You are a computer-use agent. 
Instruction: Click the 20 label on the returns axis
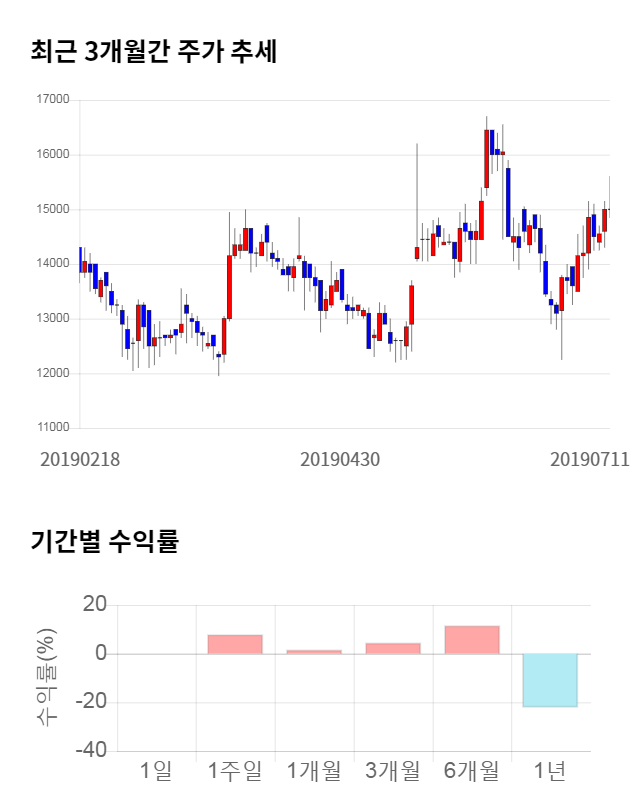95,605
